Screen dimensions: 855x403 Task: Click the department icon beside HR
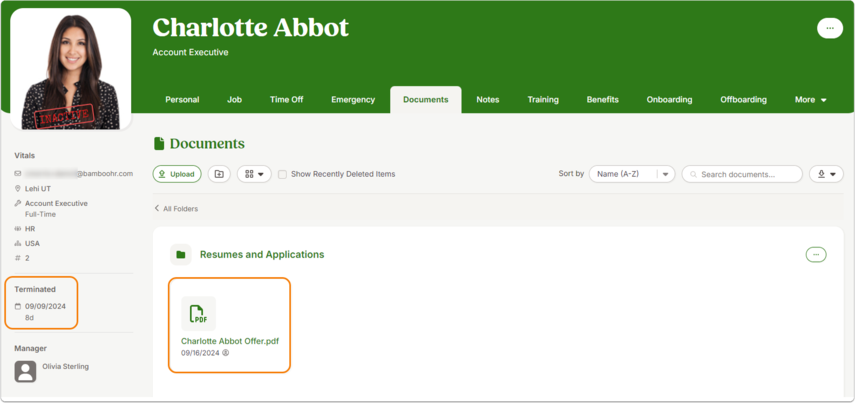[x=18, y=229]
